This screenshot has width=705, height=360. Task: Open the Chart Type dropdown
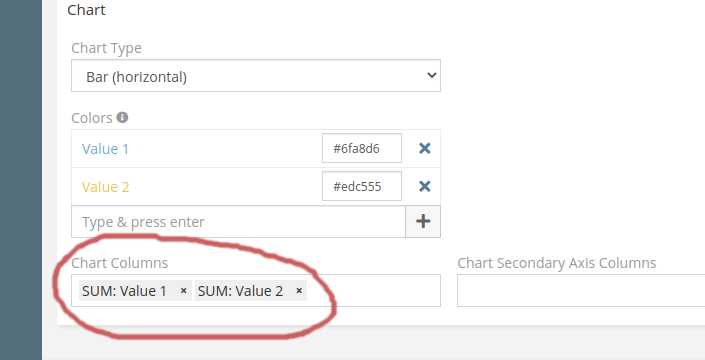[x=256, y=76]
